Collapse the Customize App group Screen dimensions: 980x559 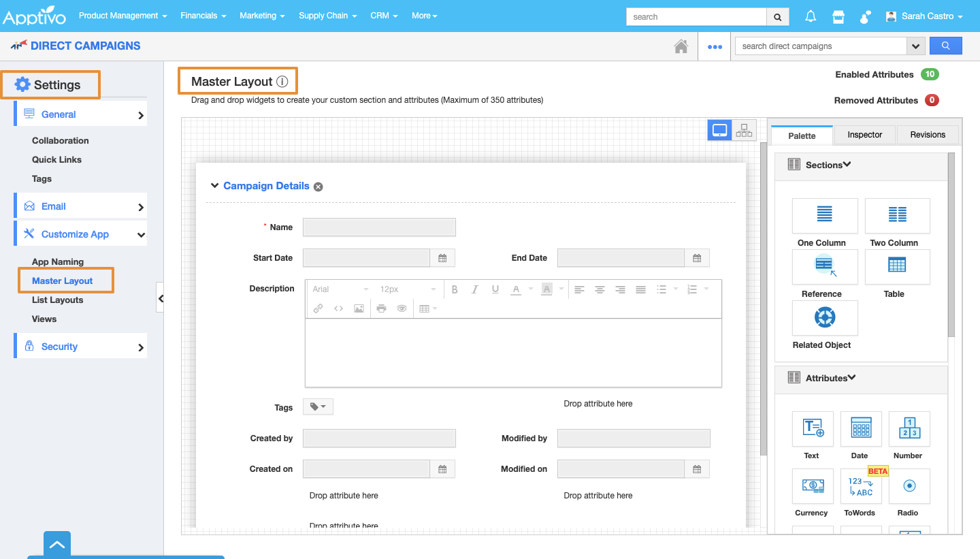(80, 234)
